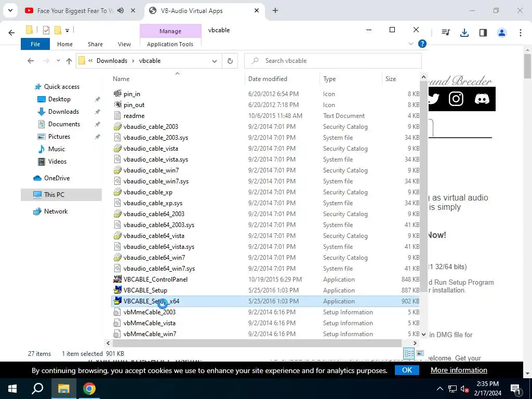
Task: Close the VB-Audio Virtual Apps tab
Action: click(x=257, y=11)
